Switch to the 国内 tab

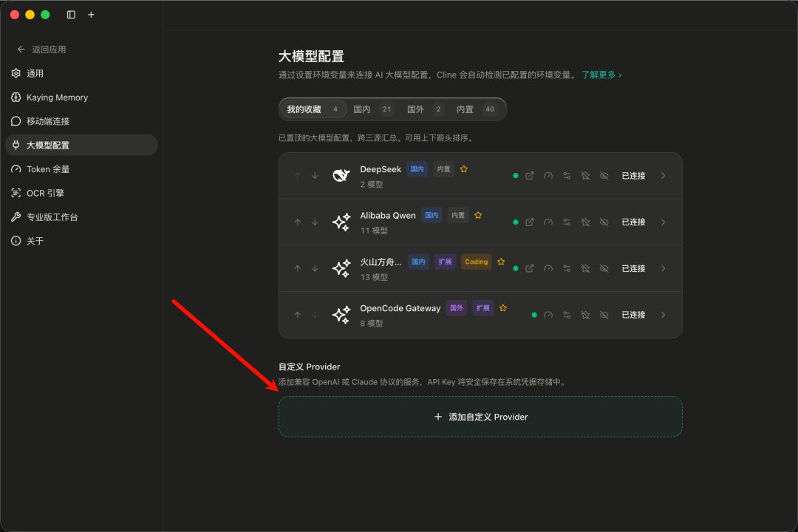coord(372,109)
